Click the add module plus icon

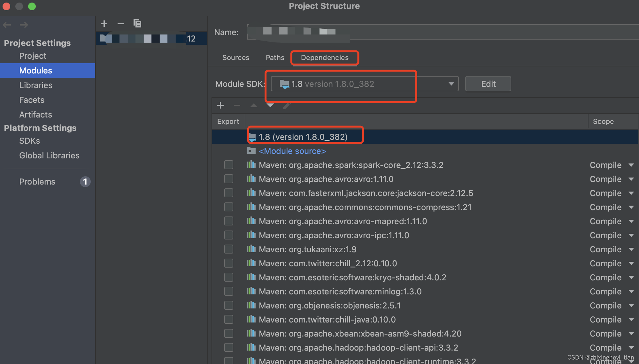(x=104, y=24)
